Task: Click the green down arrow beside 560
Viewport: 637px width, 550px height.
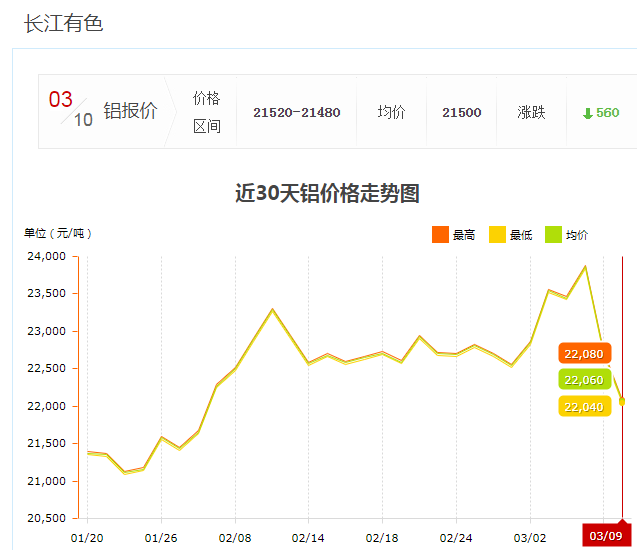Action: [587, 113]
